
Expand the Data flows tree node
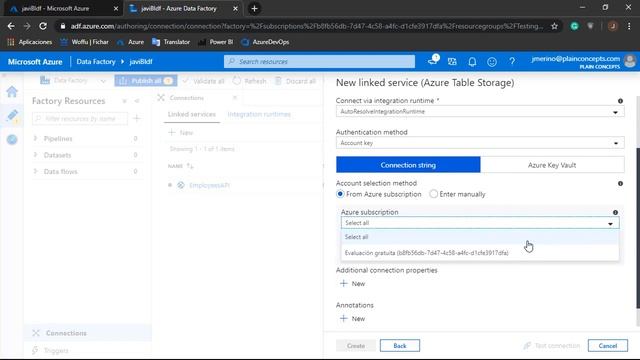(35, 171)
